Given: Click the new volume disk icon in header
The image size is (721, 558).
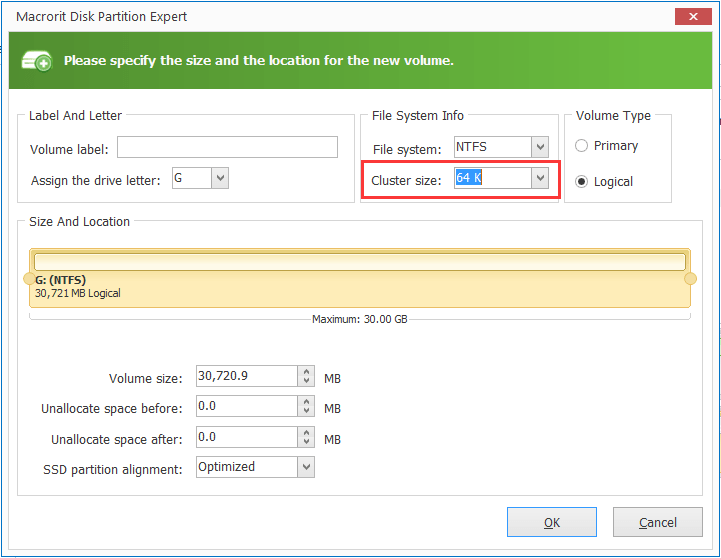Looking at the screenshot, I should pyautogui.click(x=37, y=61).
